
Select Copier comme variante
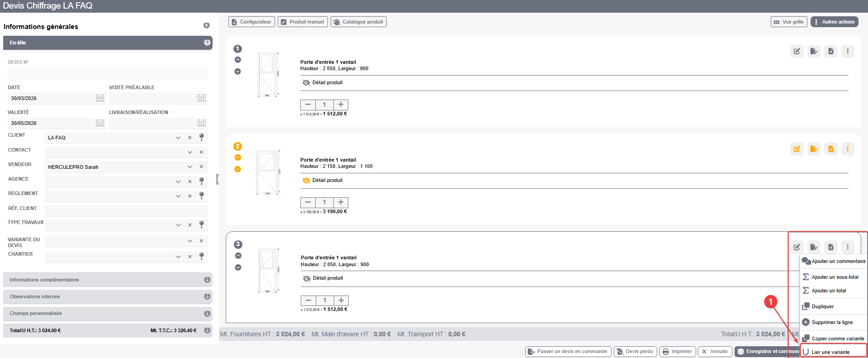point(834,338)
